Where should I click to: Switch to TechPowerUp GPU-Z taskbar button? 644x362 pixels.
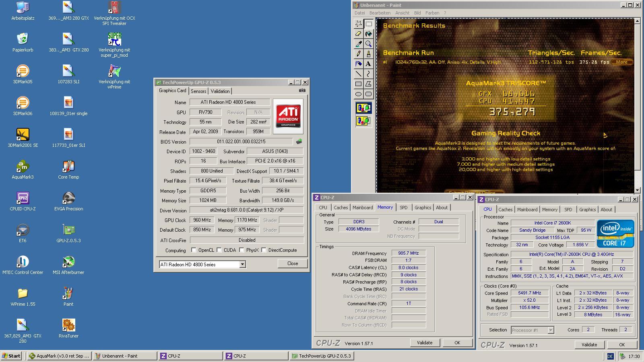[321, 356]
